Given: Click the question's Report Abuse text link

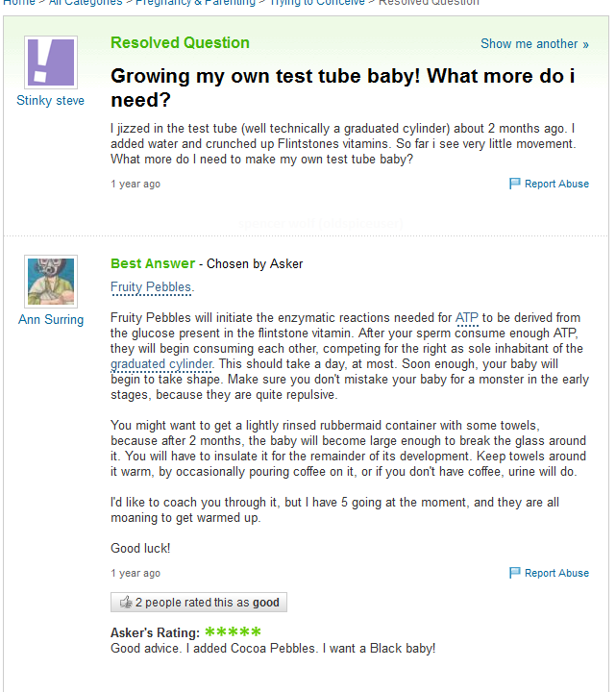Looking at the screenshot, I should coord(556,184).
